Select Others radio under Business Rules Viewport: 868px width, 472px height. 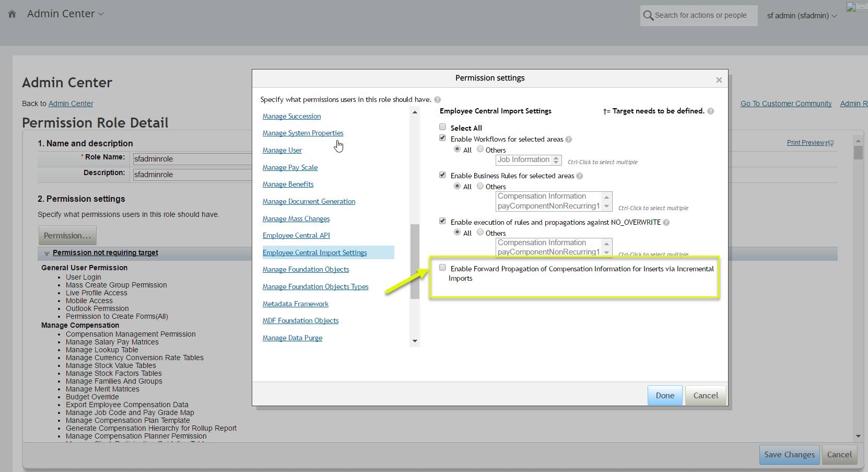tap(480, 186)
